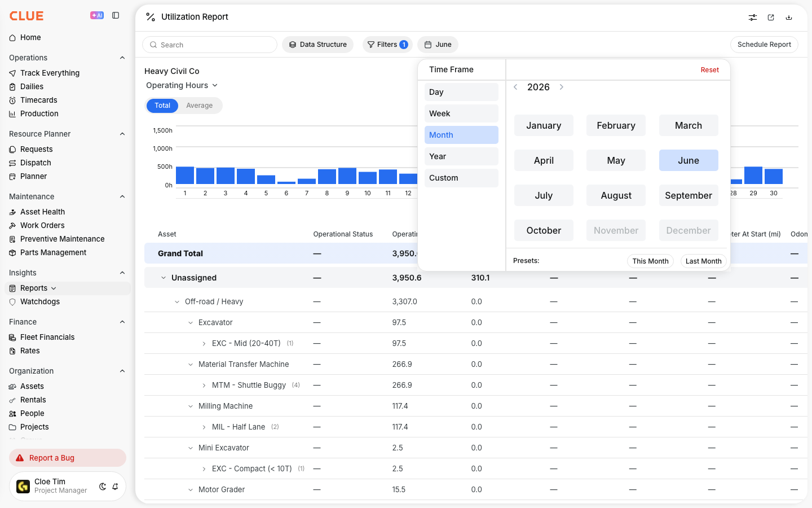Switch chart to Total view
This screenshot has width=812, height=508.
coord(162,106)
